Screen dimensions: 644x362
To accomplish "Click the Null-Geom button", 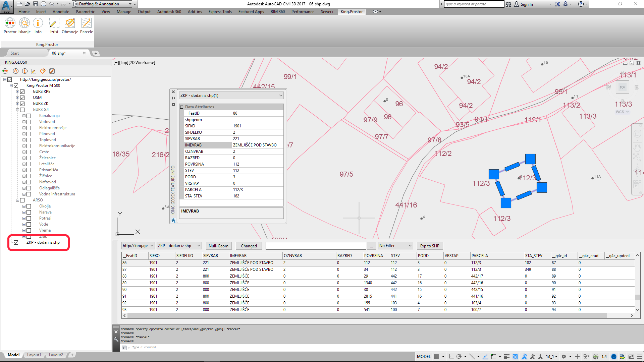I will pyautogui.click(x=218, y=246).
